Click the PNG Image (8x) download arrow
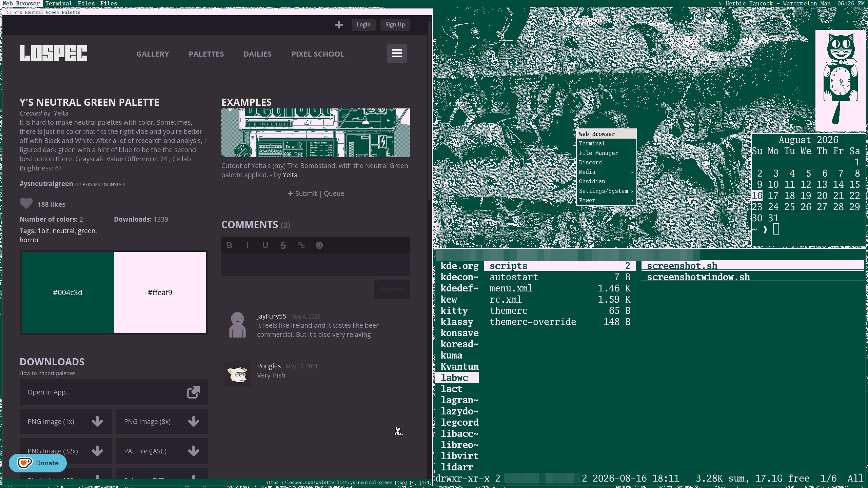 [194, 422]
